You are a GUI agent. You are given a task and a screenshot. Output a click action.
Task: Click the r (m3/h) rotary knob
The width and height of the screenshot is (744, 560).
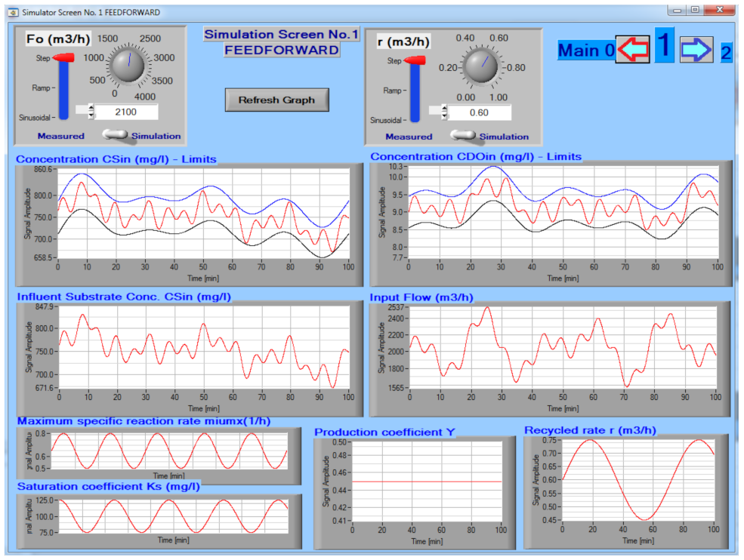coord(481,66)
